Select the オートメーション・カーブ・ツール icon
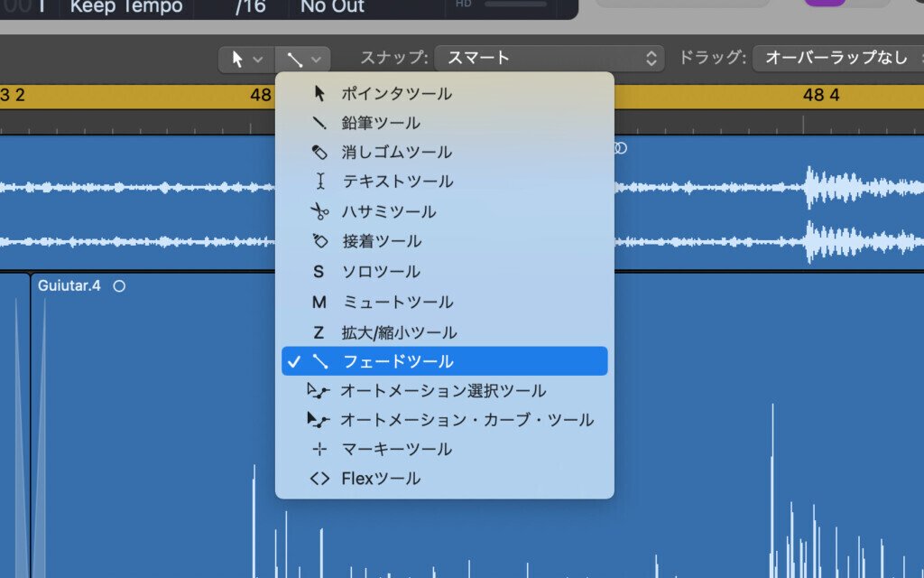This screenshot has width=924, height=578. [319, 419]
